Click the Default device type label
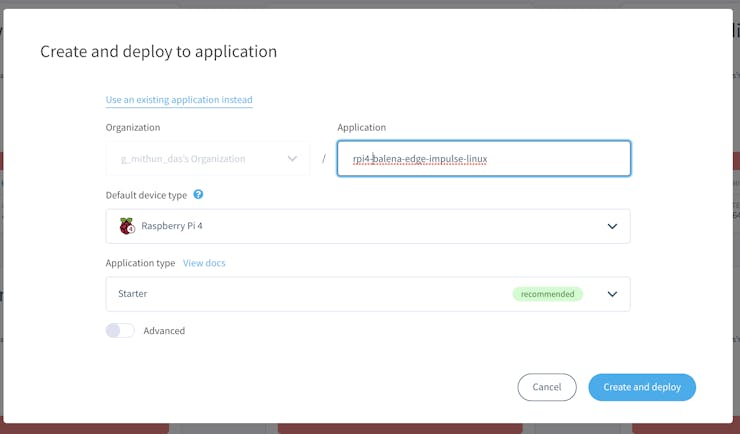The width and height of the screenshot is (740, 434). point(146,195)
